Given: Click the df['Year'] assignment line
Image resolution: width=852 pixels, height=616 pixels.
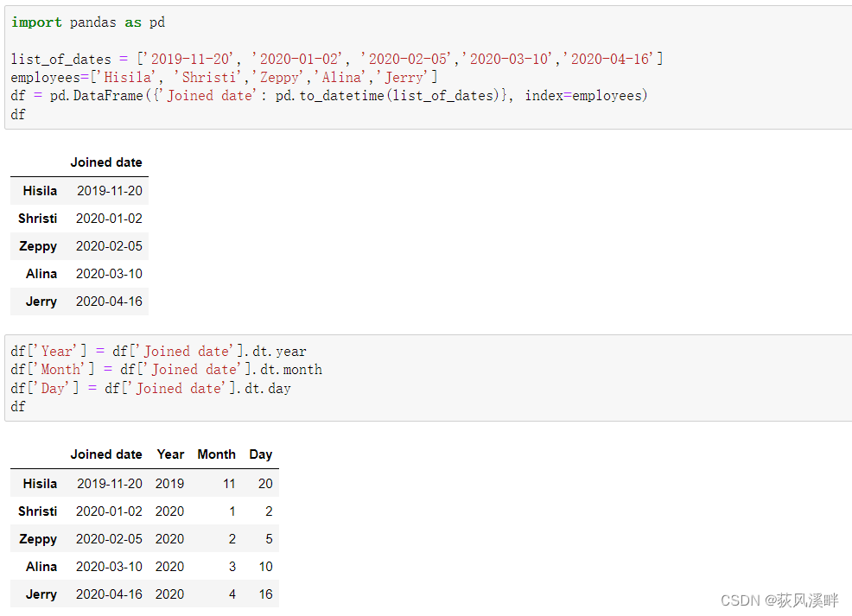Looking at the screenshot, I should click(159, 352).
